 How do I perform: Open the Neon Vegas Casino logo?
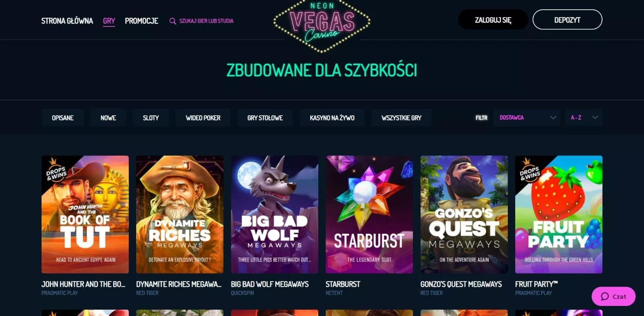coord(322,26)
